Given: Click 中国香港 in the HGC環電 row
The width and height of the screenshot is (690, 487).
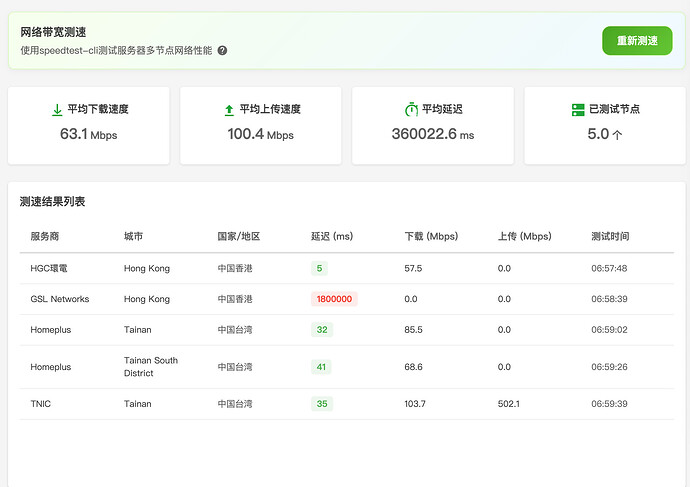Looking at the screenshot, I should [235, 268].
